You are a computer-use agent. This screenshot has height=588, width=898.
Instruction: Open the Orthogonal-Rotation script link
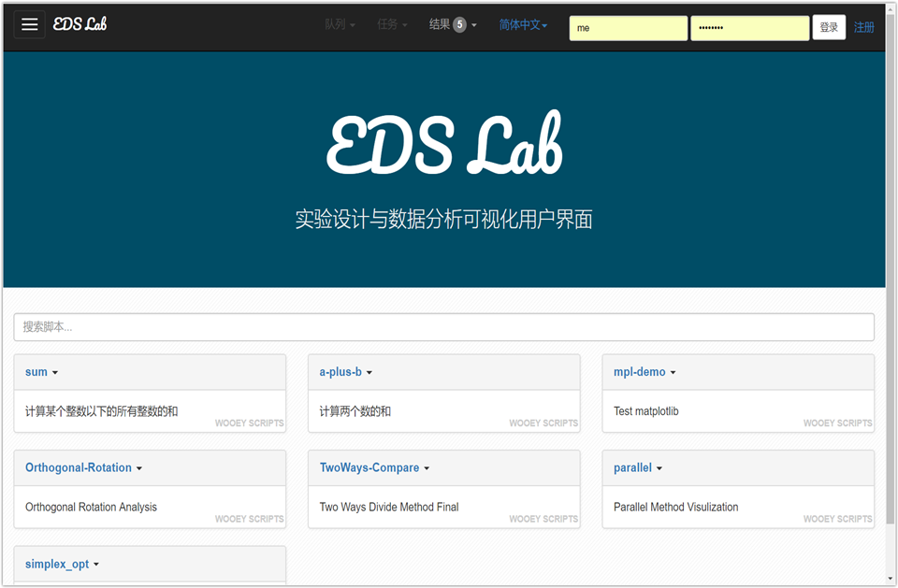[x=79, y=467]
